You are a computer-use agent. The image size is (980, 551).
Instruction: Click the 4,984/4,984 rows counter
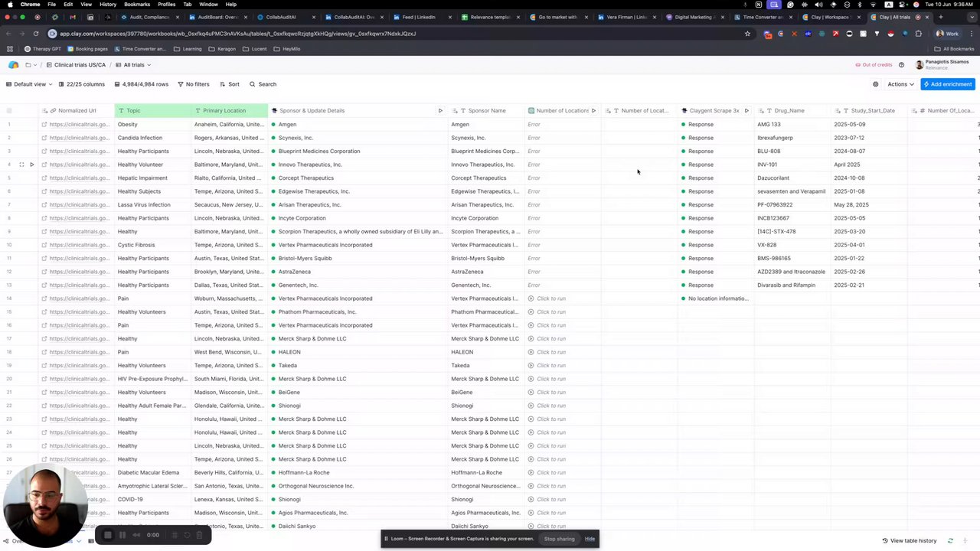(x=141, y=84)
